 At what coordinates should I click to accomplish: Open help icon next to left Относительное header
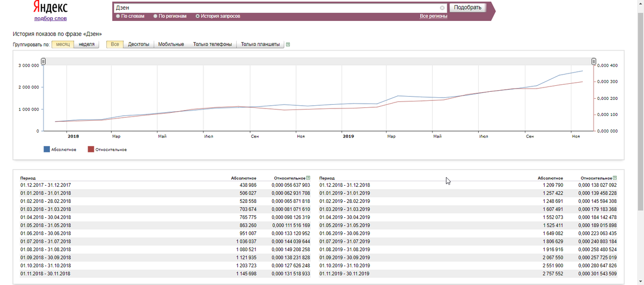click(309, 178)
